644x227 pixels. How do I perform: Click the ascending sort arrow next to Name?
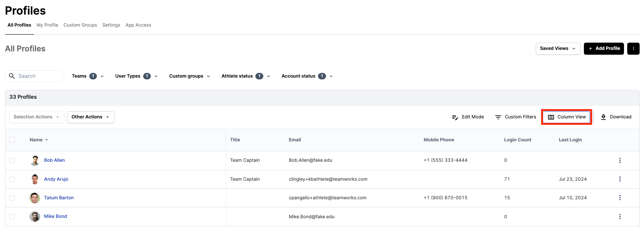pos(47,140)
